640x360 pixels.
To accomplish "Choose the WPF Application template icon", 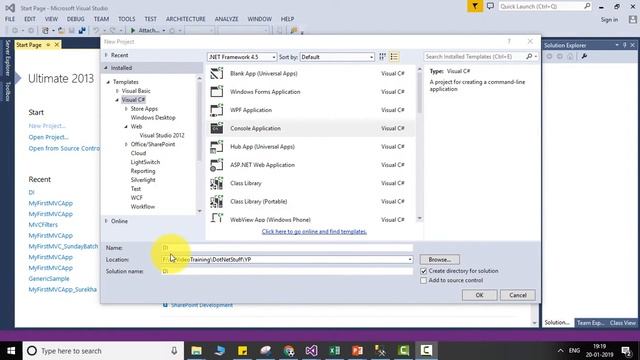I will 217,110.
